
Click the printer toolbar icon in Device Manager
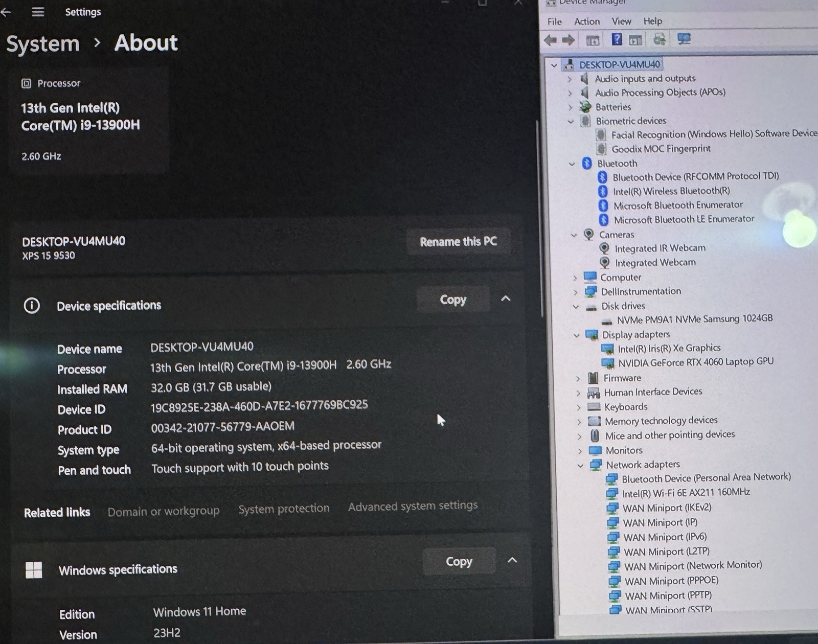(x=660, y=39)
